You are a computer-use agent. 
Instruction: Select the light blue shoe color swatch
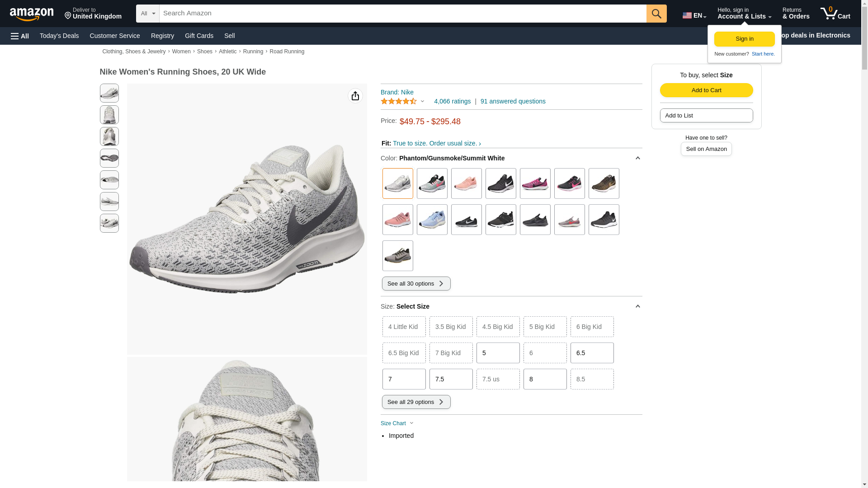pyautogui.click(x=432, y=220)
